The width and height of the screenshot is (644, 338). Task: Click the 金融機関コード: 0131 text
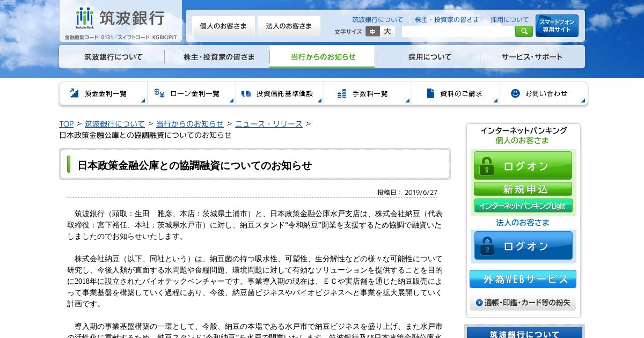coord(89,38)
